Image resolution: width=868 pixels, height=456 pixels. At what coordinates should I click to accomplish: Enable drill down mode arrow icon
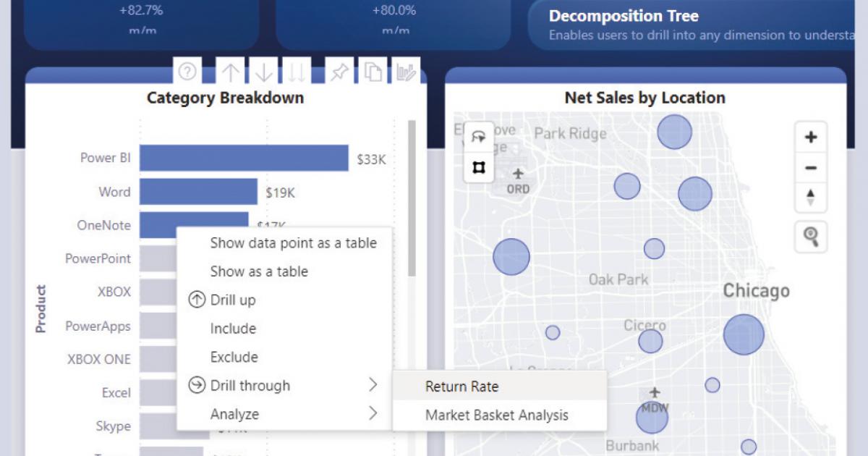[264, 72]
